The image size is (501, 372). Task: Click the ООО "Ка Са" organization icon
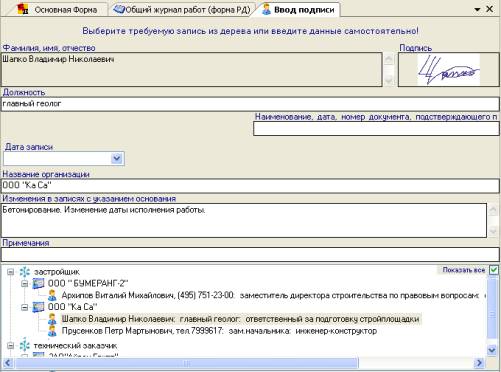tap(38, 307)
